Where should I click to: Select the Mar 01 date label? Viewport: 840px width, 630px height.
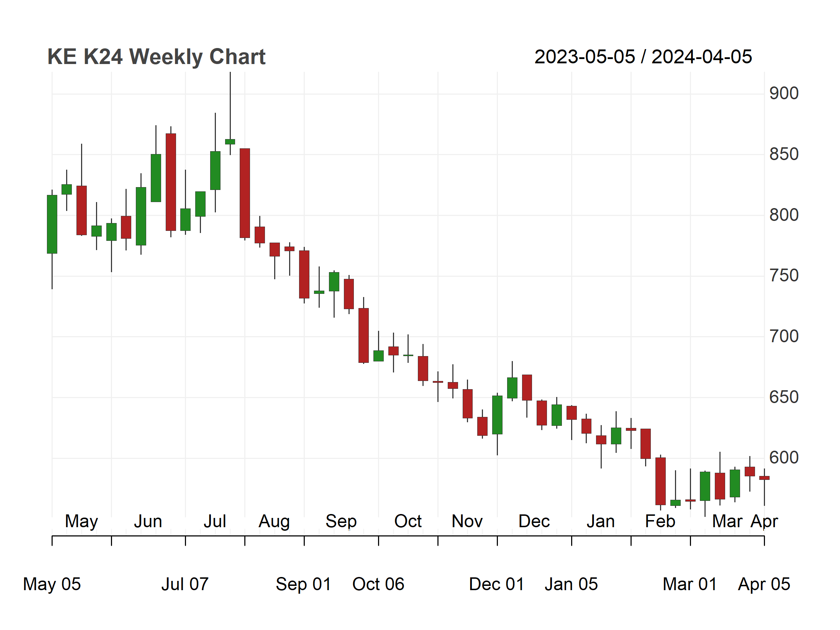[690, 584]
